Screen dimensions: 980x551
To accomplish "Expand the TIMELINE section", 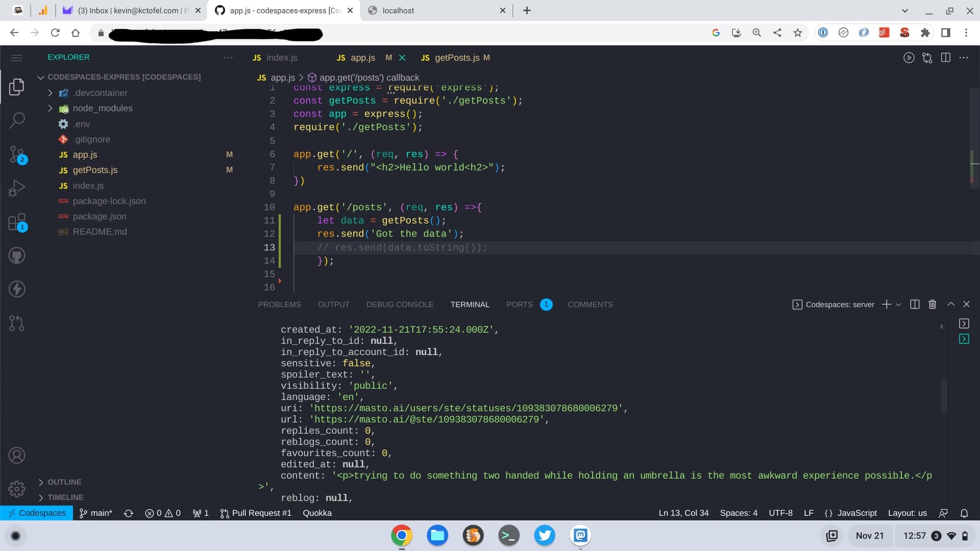I will click(x=65, y=497).
